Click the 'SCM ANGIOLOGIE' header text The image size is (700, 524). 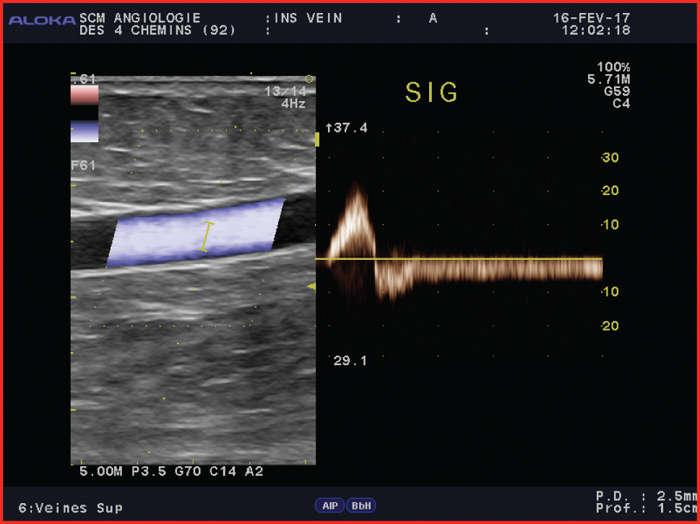tap(140, 18)
